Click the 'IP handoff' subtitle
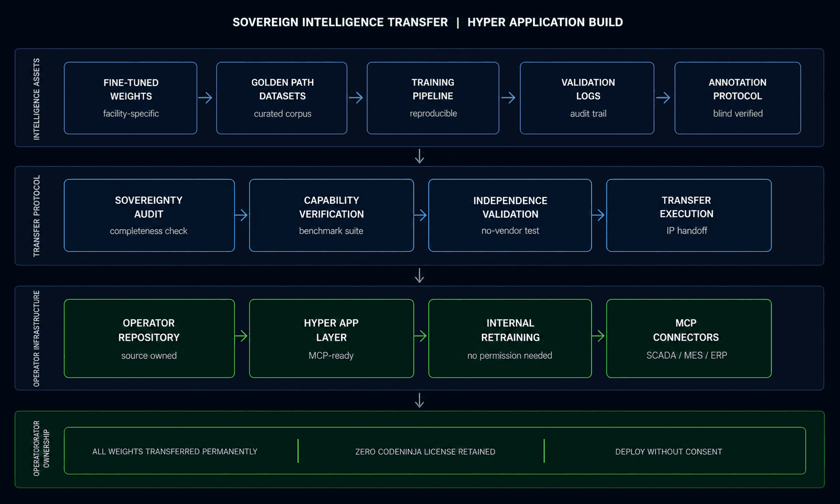 (x=686, y=231)
